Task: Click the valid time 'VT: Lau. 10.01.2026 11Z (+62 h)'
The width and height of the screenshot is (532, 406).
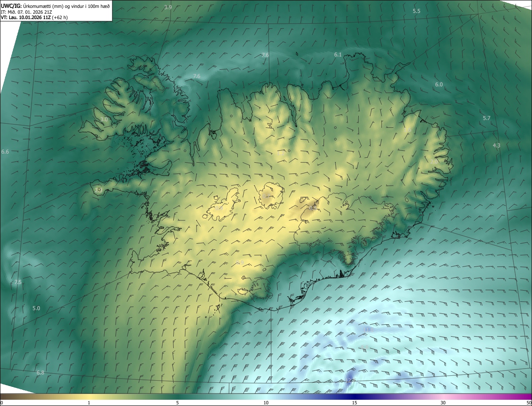Action: coord(34,17)
